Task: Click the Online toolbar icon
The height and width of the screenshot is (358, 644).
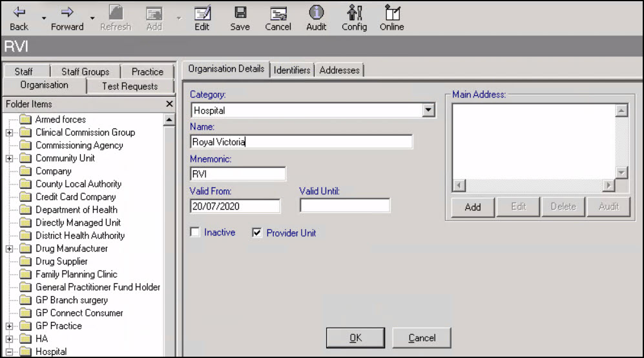Action: 391,13
